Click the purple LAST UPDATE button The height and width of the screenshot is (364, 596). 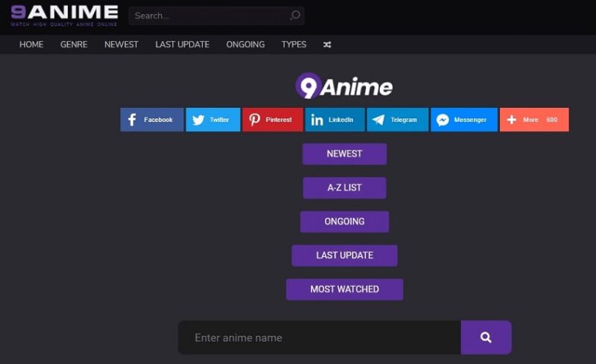(344, 255)
